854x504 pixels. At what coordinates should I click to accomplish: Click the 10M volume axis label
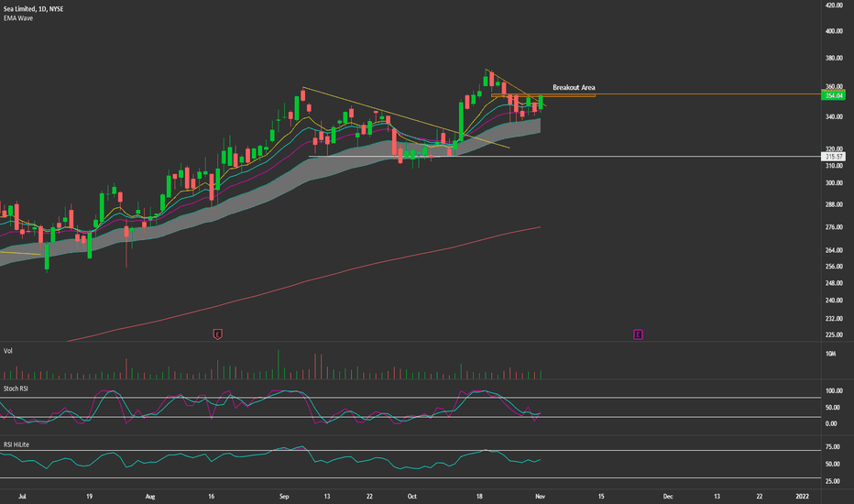point(830,354)
